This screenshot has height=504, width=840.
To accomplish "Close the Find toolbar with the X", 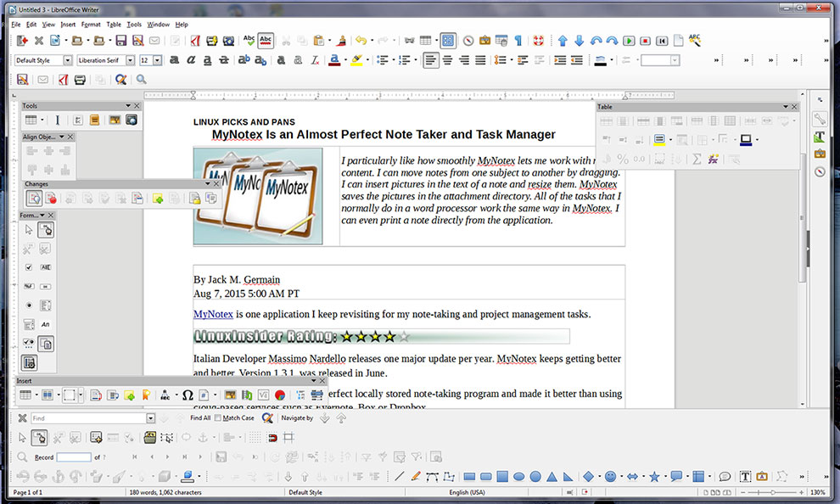I will tap(22, 417).
